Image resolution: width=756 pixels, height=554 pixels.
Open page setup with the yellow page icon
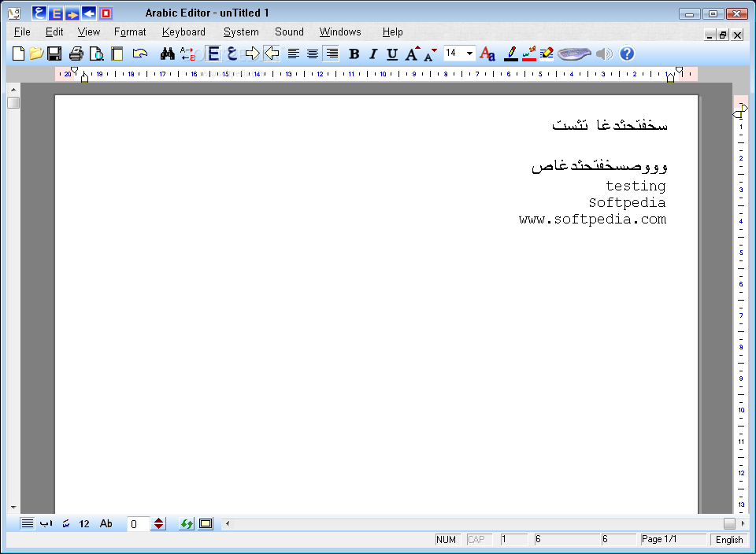pos(117,54)
